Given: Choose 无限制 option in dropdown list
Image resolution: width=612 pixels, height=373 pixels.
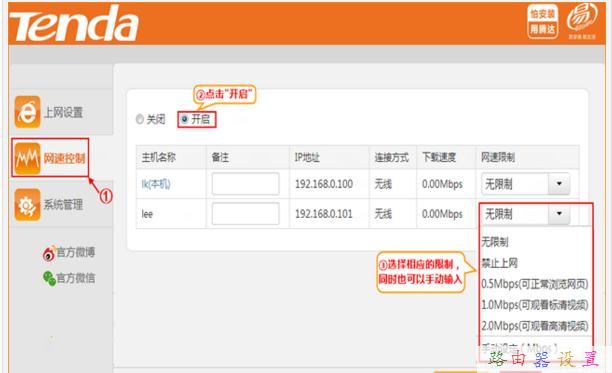Looking at the screenshot, I should (x=495, y=242).
